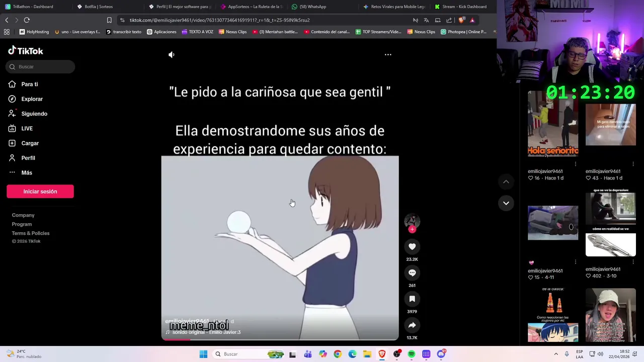Open options for the 16-likes video card
Viewport: 644px width, 362px height.
pos(576,164)
